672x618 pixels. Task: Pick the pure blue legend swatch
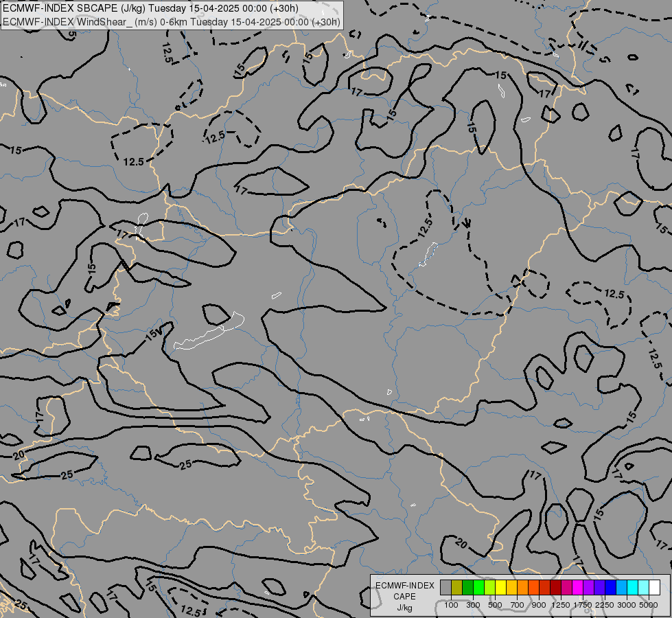[610, 588]
